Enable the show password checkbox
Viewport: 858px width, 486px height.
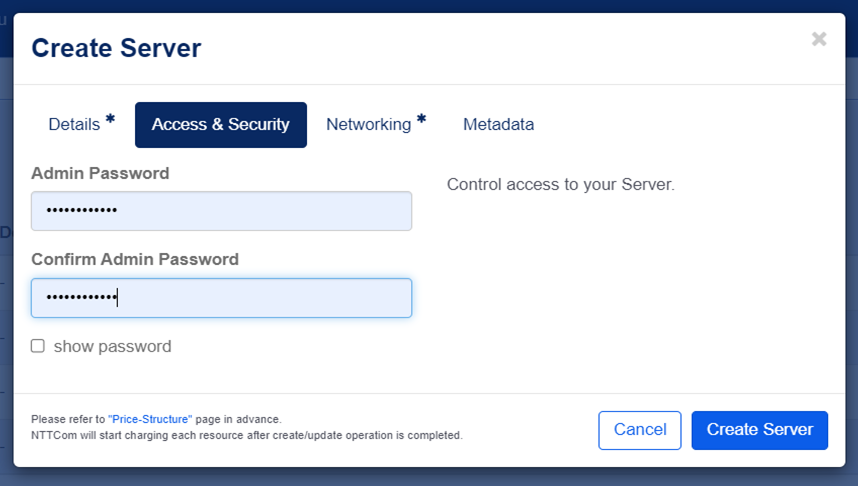coord(38,346)
